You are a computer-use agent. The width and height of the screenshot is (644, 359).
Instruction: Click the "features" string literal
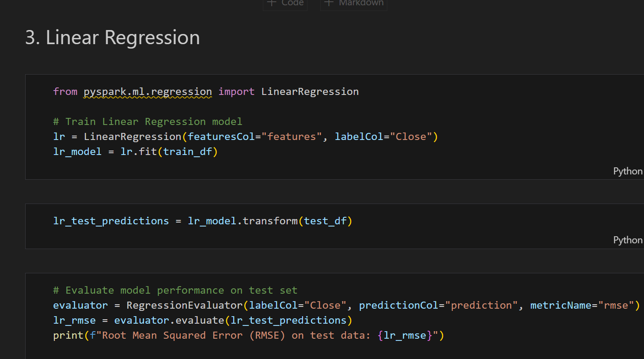[x=292, y=137]
